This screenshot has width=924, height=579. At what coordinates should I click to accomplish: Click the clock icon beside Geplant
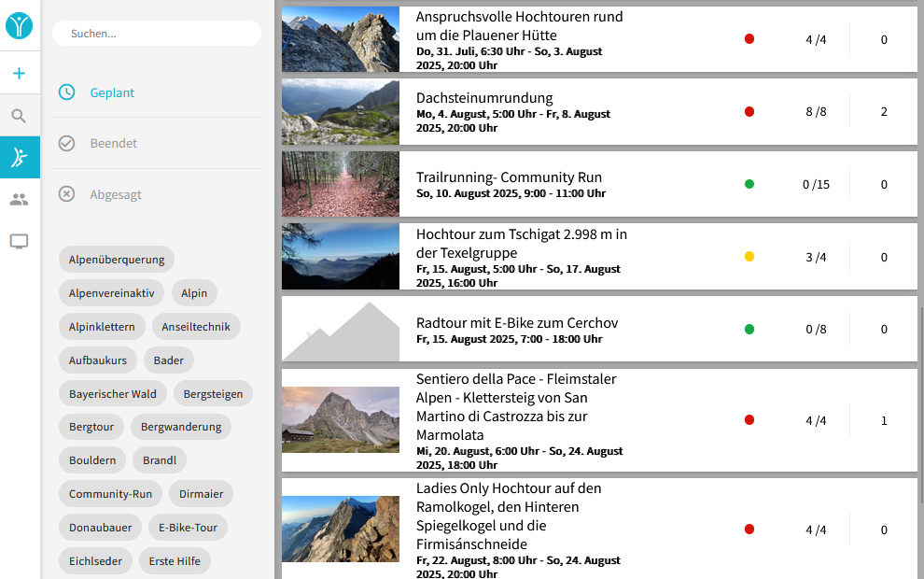coord(66,92)
